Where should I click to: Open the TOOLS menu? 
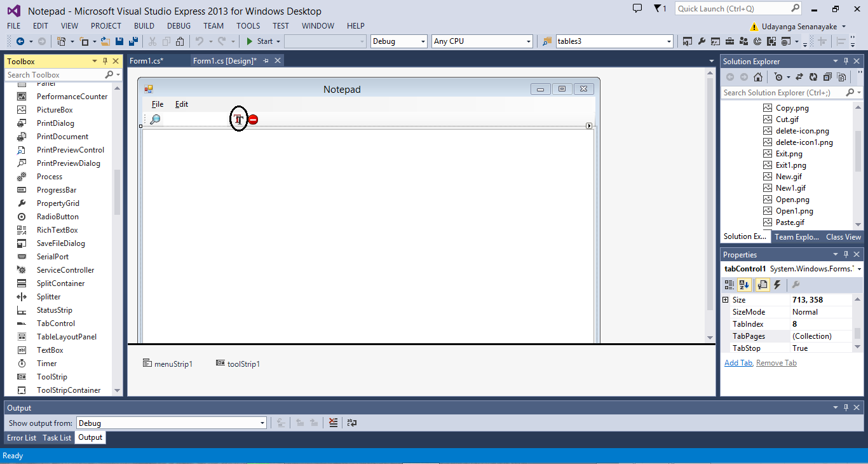(x=248, y=25)
